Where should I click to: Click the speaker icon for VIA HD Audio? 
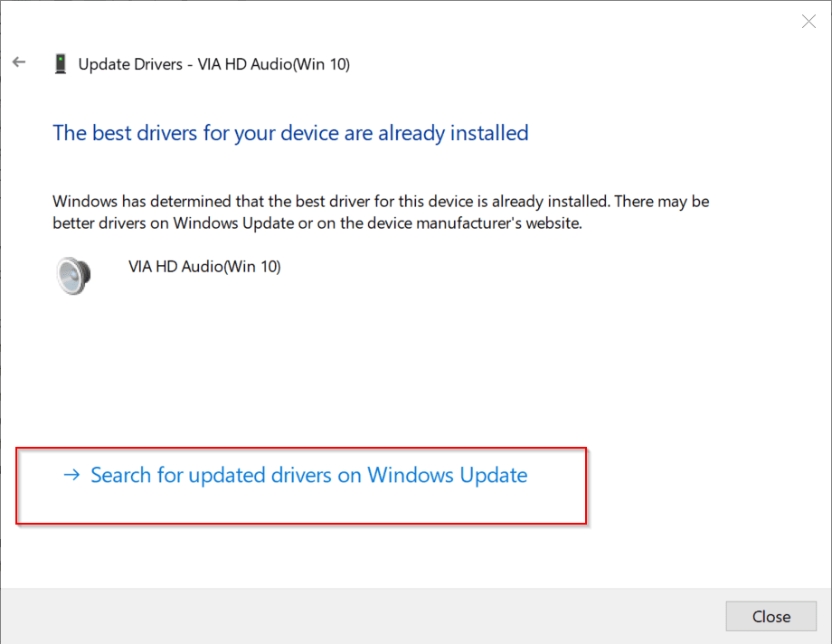click(72, 274)
